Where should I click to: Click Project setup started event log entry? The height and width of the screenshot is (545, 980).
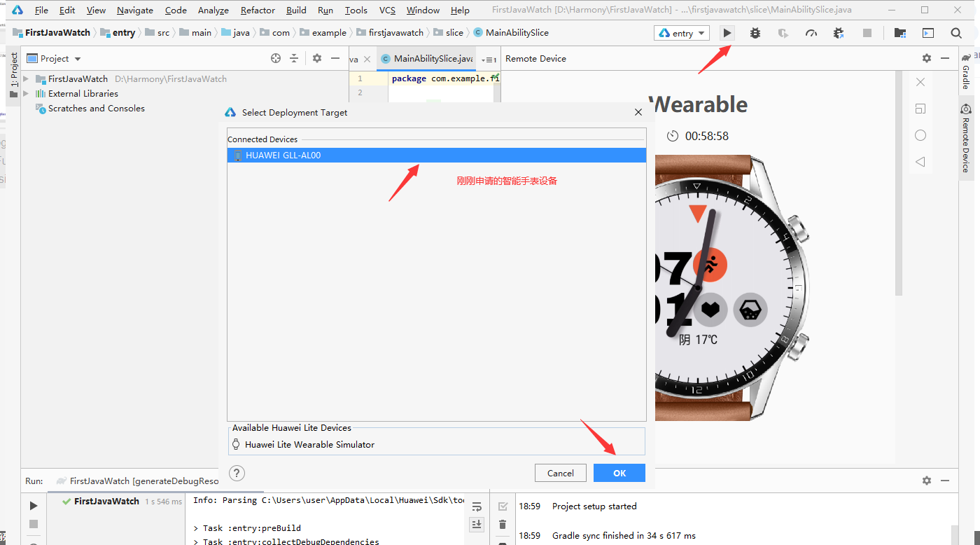coord(594,506)
